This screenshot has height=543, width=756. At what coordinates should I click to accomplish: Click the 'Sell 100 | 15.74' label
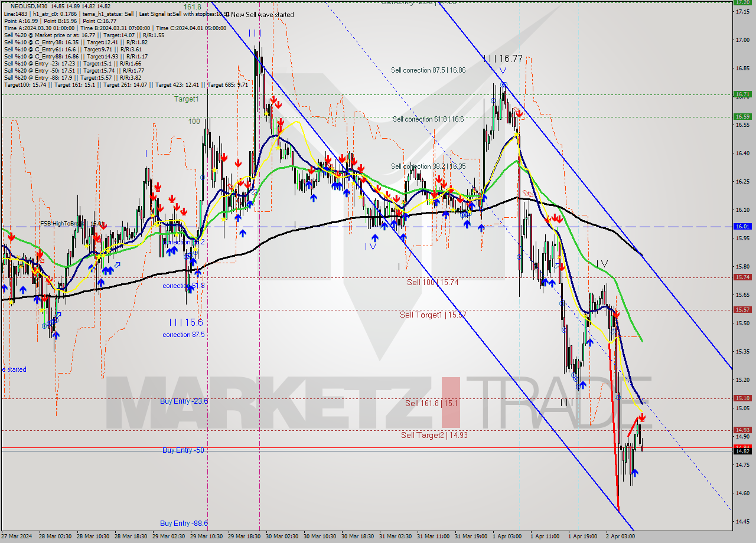(x=432, y=282)
